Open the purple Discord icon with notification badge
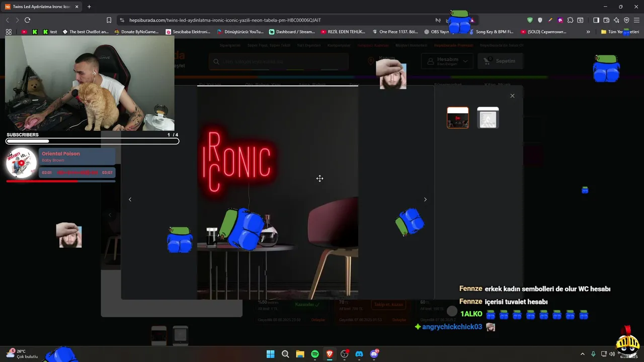 (374, 354)
